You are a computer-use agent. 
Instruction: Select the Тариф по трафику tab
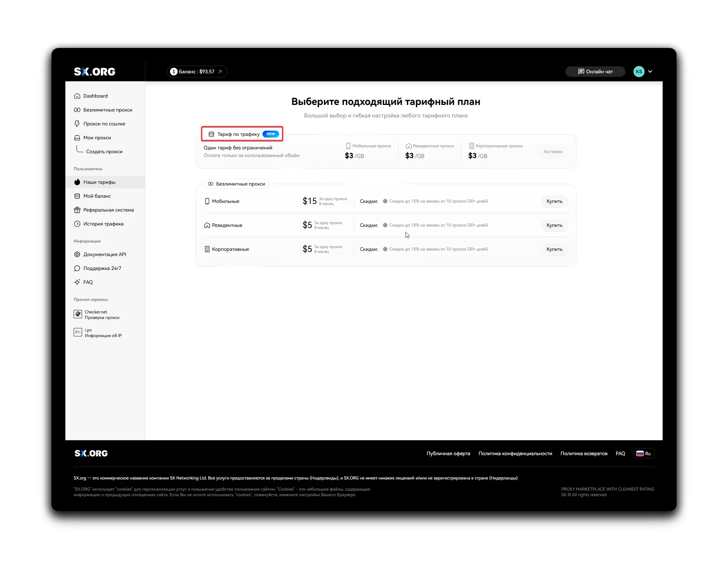point(242,134)
